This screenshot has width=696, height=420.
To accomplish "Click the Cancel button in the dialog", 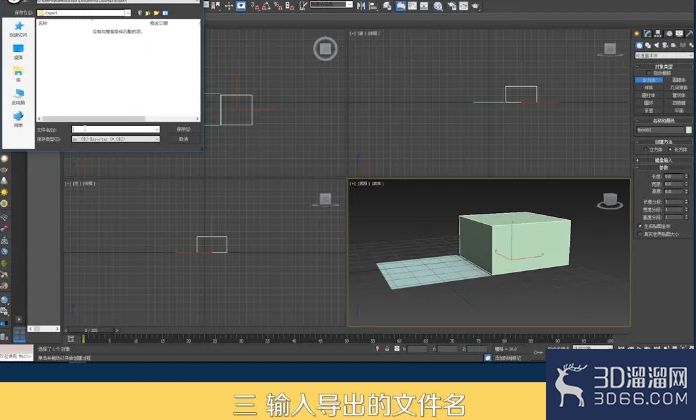I will click(x=183, y=139).
